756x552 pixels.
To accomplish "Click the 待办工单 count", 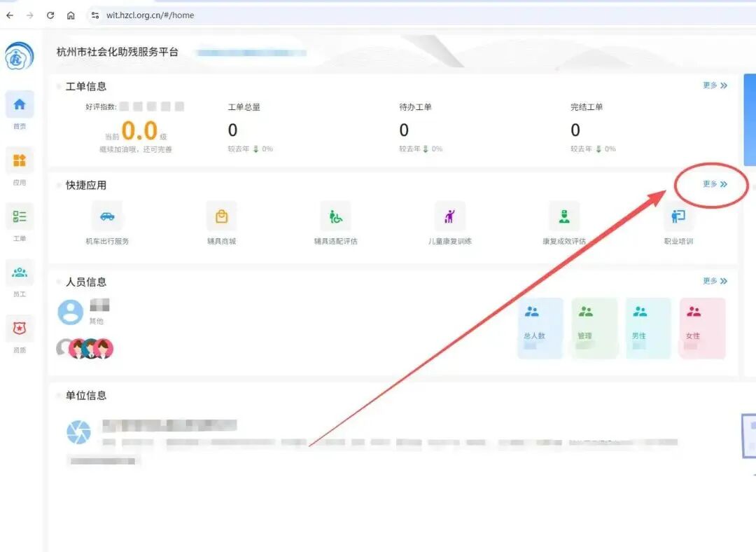I will coord(404,130).
